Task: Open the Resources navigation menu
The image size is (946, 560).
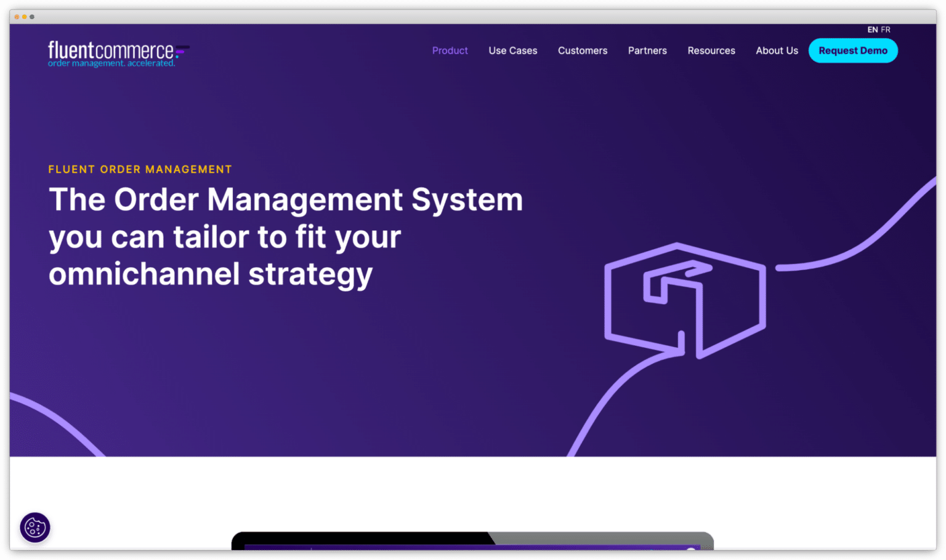Action: coord(711,50)
